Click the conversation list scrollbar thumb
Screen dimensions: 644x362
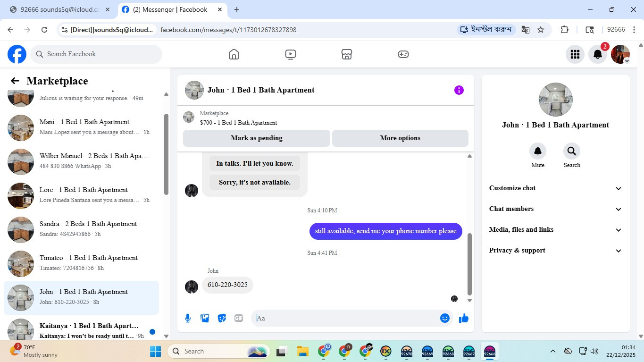tap(166, 154)
